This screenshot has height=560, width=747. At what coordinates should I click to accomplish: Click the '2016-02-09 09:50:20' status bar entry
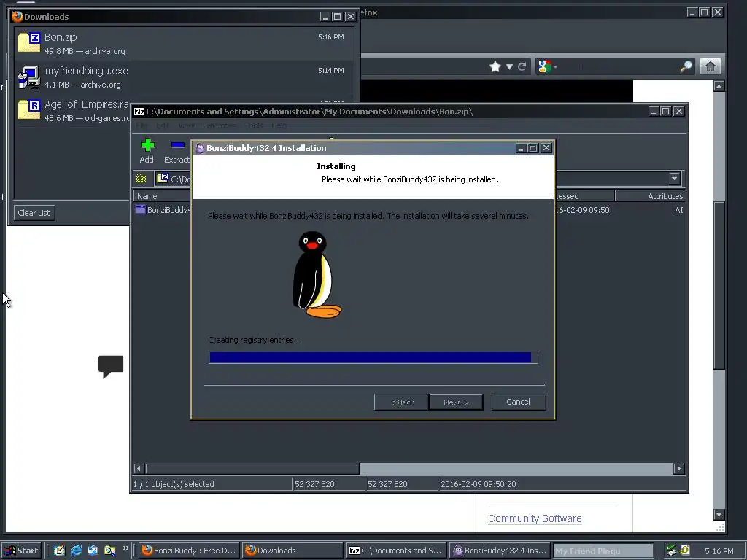[479, 484]
